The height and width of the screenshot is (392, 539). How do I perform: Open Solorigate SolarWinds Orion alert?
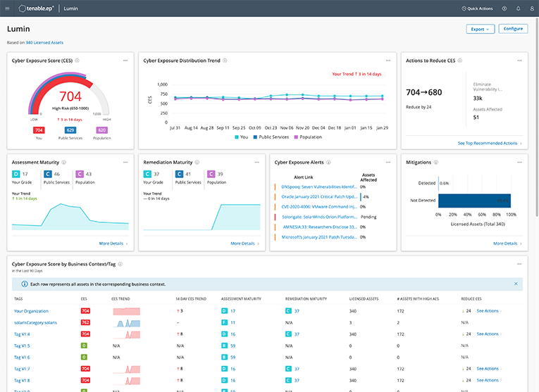(319, 217)
